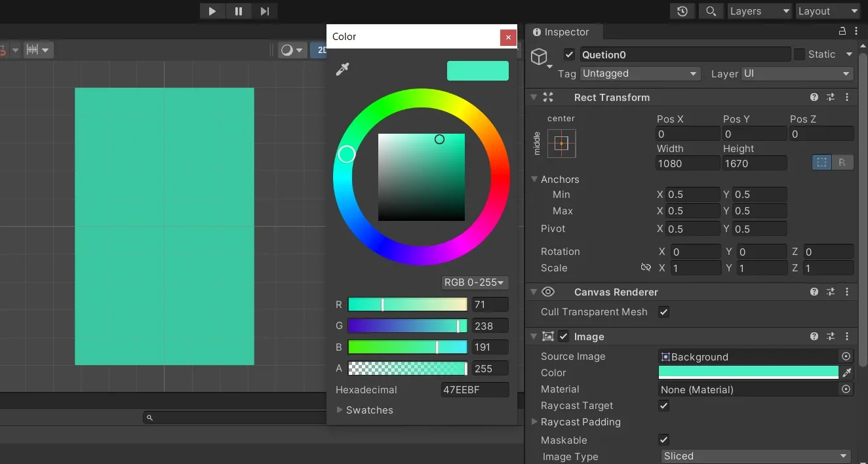Open the GameObject cube icon picker

542,58
